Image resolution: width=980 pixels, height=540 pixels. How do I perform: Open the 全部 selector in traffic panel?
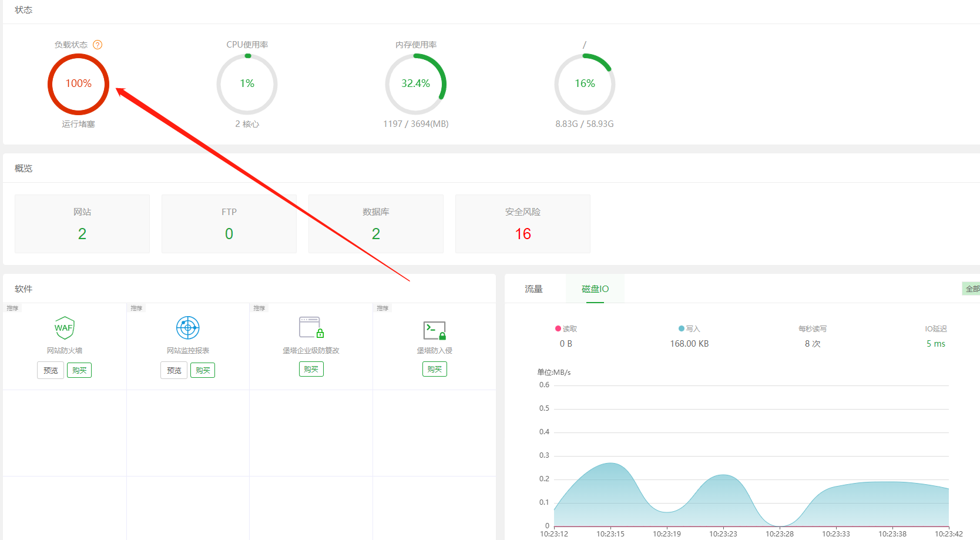pyautogui.click(x=971, y=289)
